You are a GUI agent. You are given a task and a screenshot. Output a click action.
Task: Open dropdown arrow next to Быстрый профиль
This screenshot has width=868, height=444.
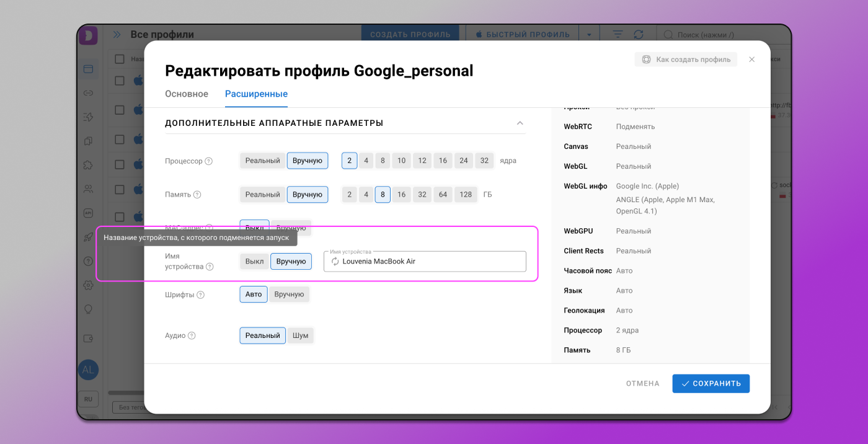[x=589, y=35]
